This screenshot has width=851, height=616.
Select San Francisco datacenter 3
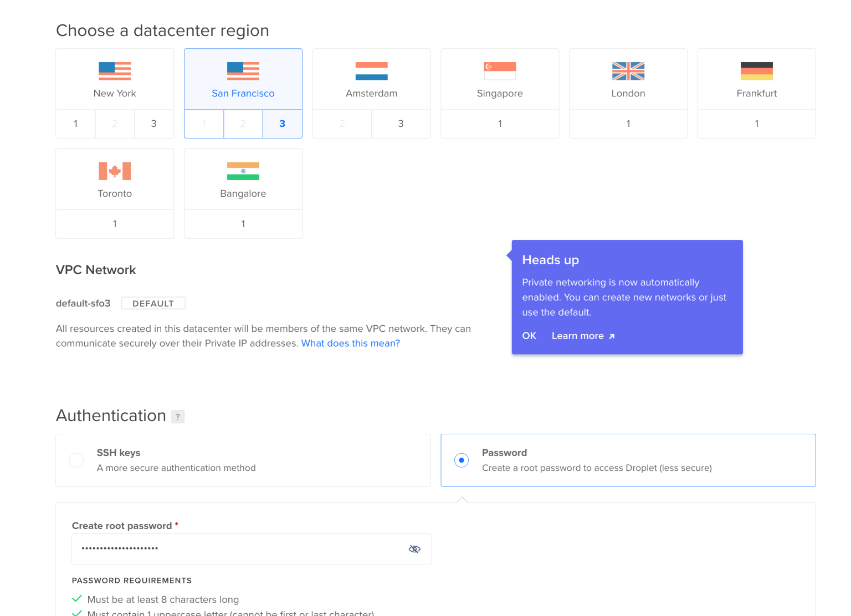tap(283, 124)
